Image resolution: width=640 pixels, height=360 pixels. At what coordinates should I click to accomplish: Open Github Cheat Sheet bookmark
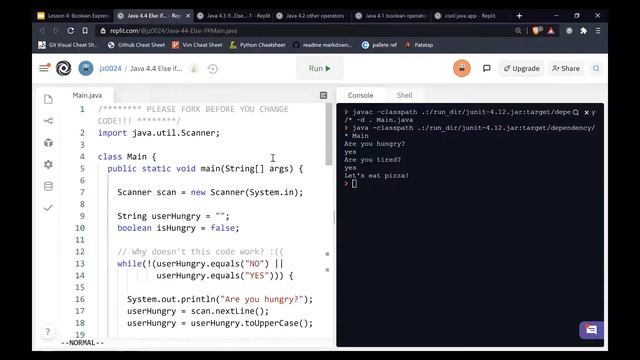(x=136, y=45)
